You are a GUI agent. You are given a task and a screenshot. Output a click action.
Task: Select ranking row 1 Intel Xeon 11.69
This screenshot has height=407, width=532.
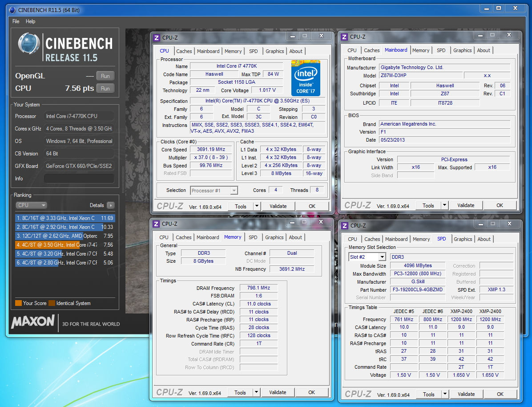tap(65, 218)
